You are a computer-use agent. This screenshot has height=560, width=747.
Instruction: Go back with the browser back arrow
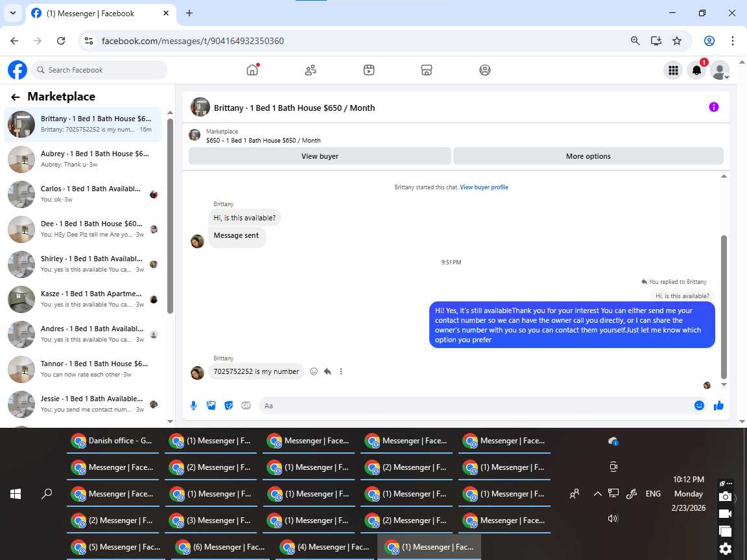point(14,41)
